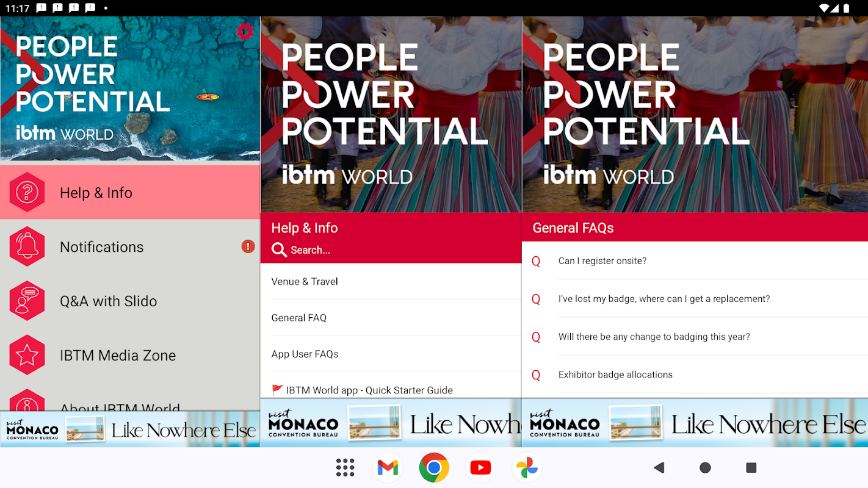Tap the Android back navigation triangle
Image resolution: width=868 pixels, height=488 pixels.
click(659, 468)
